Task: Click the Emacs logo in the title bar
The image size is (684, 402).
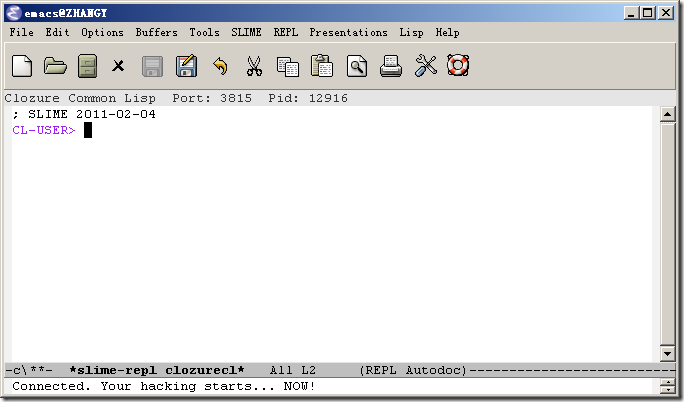Action: (x=14, y=13)
